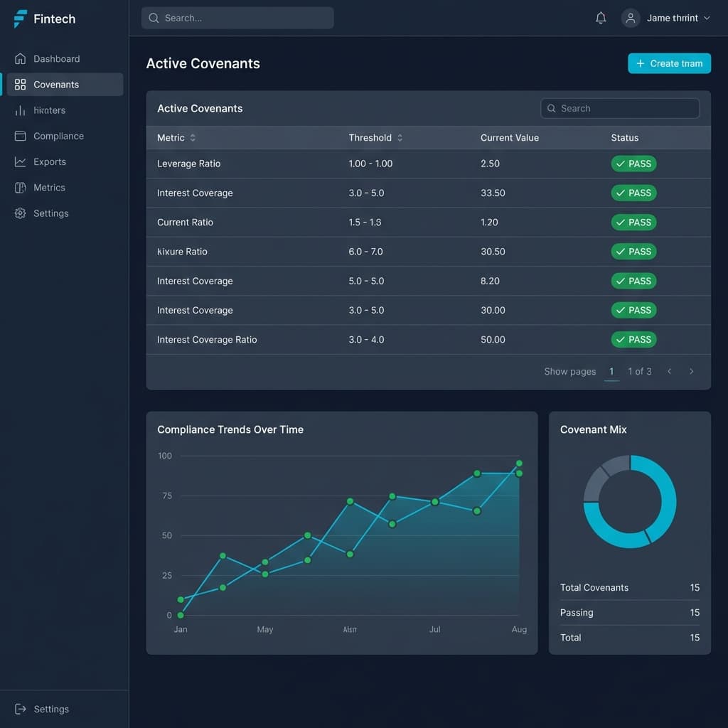Go to the next page of covenants
The width and height of the screenshot is (728, 728).
(x=691, y=371)
